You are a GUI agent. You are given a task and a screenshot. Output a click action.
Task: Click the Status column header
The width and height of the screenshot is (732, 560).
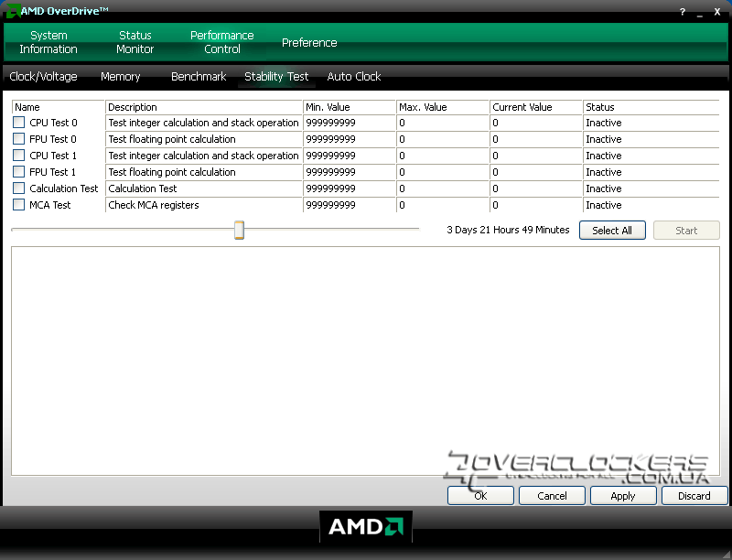tap(651, 107)
